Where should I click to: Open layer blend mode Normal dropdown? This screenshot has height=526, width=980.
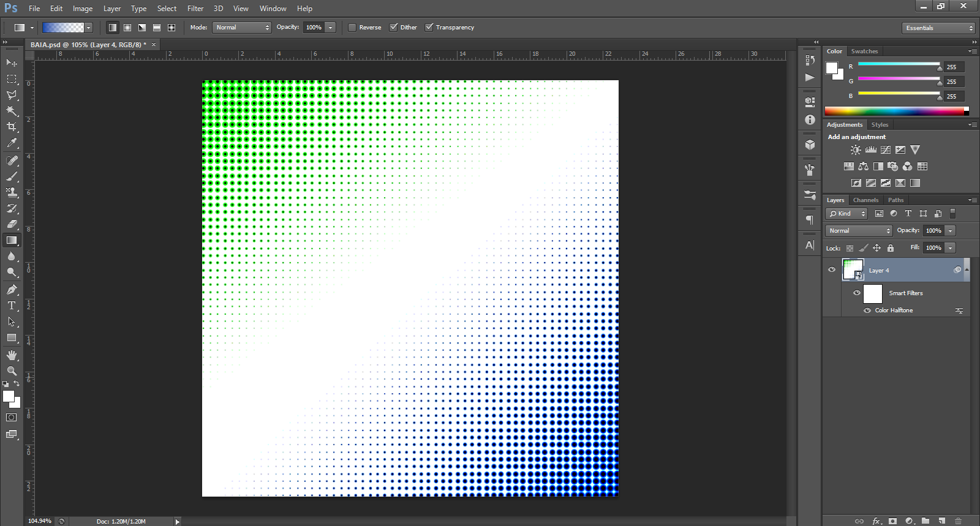tap(859, 231)
